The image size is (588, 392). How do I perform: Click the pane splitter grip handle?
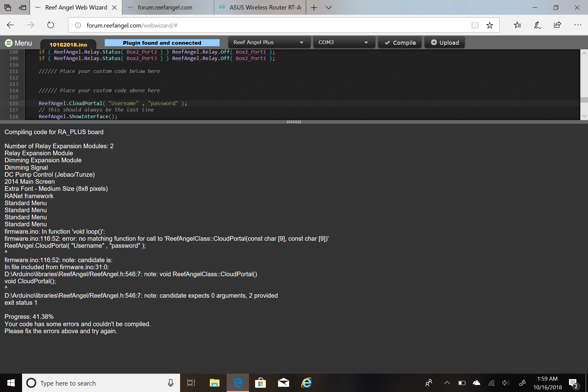pos(294,122)
